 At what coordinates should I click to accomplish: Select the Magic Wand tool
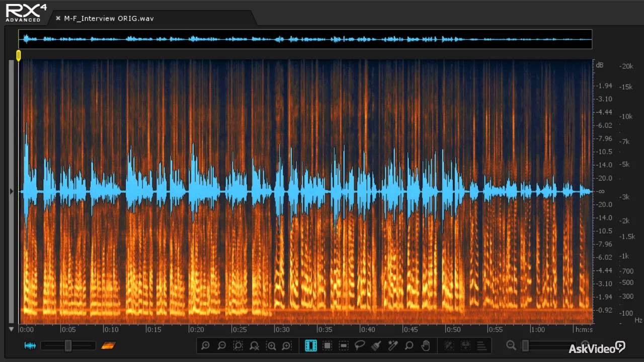point(393,345)
